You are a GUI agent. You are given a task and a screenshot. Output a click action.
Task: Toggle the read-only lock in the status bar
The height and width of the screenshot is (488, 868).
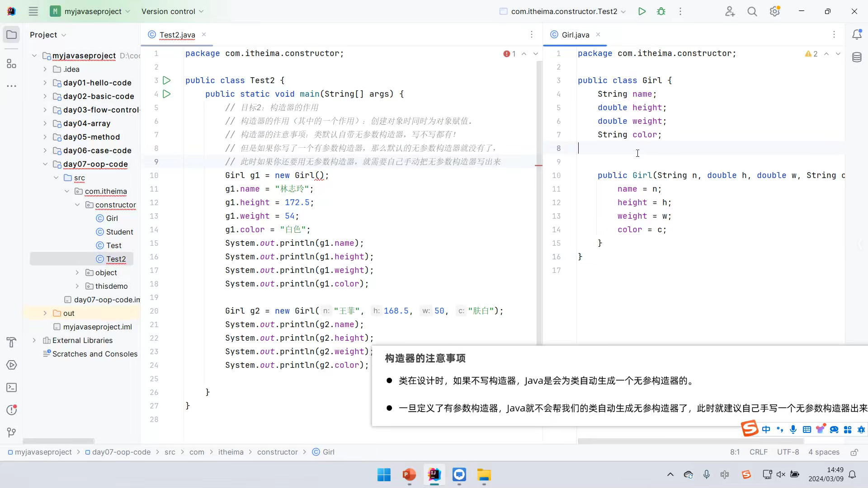(x=854, y=452)
